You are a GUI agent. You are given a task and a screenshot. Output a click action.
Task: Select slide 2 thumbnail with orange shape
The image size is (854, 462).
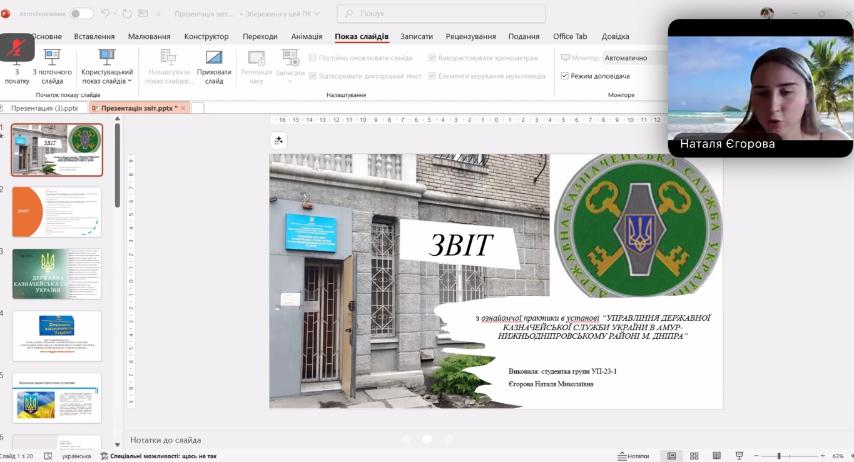click(x=57, y=212)
